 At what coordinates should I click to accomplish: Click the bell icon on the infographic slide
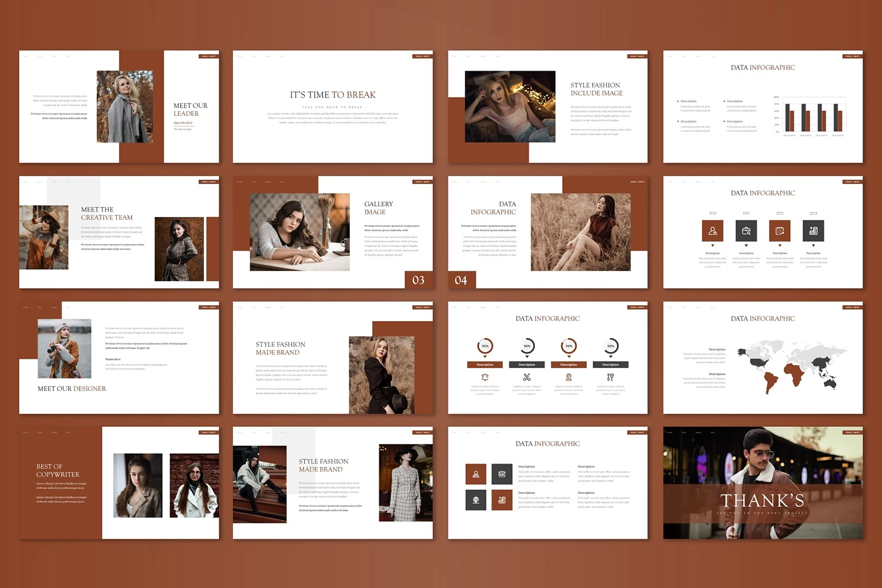(485, 377)
